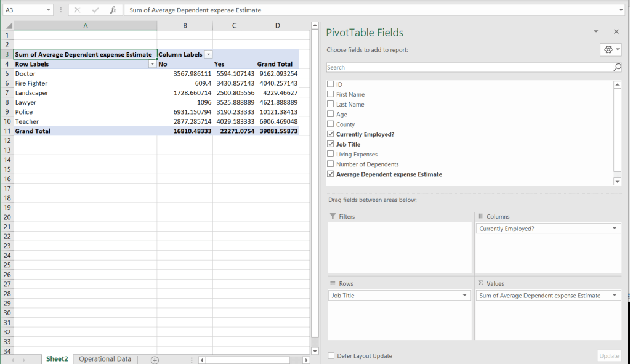The width and height of the screenshot is (630, 364).
Task: Expand the formula bar with the chevron
Action: (620, 10)
